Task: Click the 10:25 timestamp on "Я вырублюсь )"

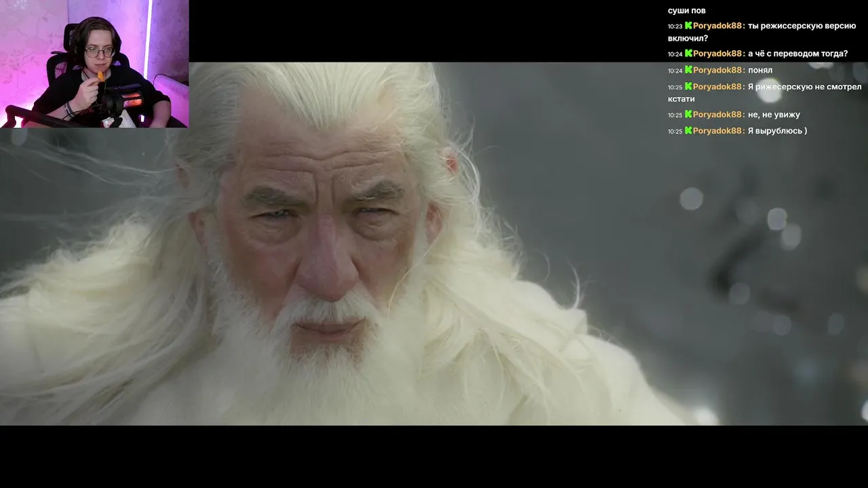Action: tap(675, 131)
